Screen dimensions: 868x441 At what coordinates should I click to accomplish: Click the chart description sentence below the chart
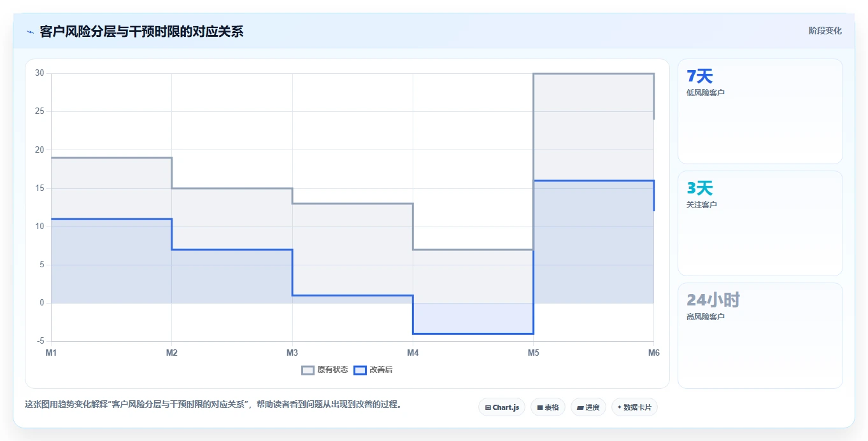point(213,405)
